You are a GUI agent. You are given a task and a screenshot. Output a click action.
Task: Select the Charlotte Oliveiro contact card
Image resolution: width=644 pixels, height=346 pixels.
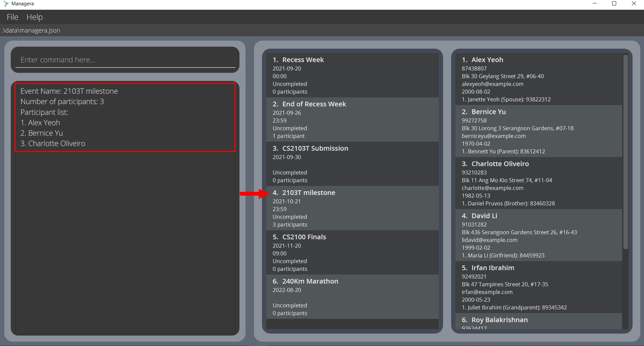pos(539,183)
